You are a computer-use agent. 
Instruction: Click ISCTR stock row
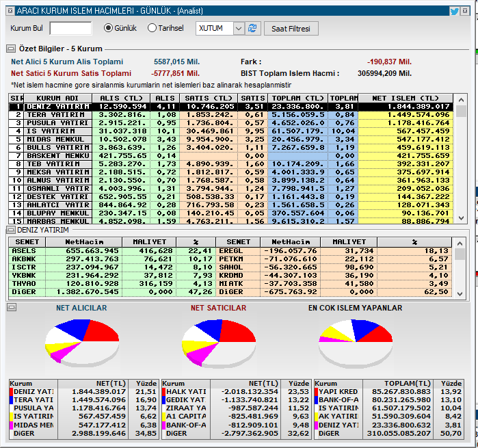[x=112, y=267]
